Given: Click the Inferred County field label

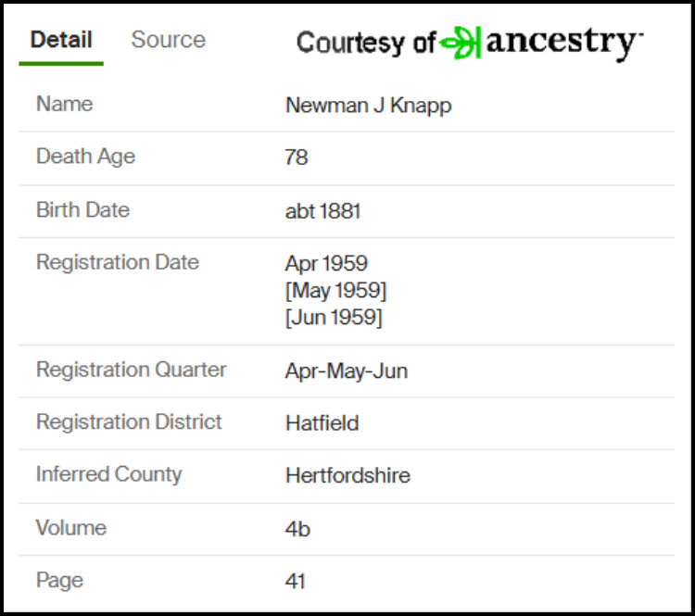Looking at the screenshot, I should point(109,474).
